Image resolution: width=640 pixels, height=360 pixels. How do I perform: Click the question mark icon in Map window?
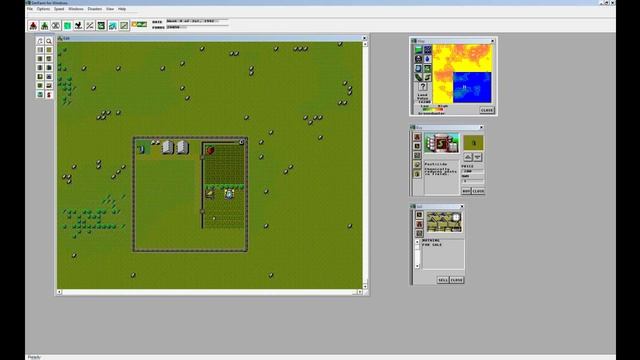[x=423, y=87]
